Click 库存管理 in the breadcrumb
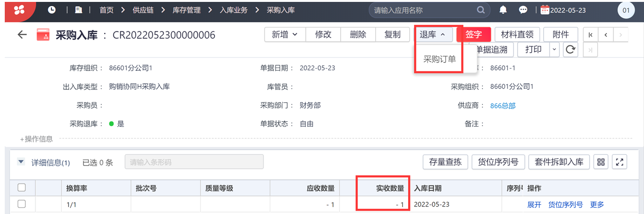644x214 pixels. pos(186,10)
